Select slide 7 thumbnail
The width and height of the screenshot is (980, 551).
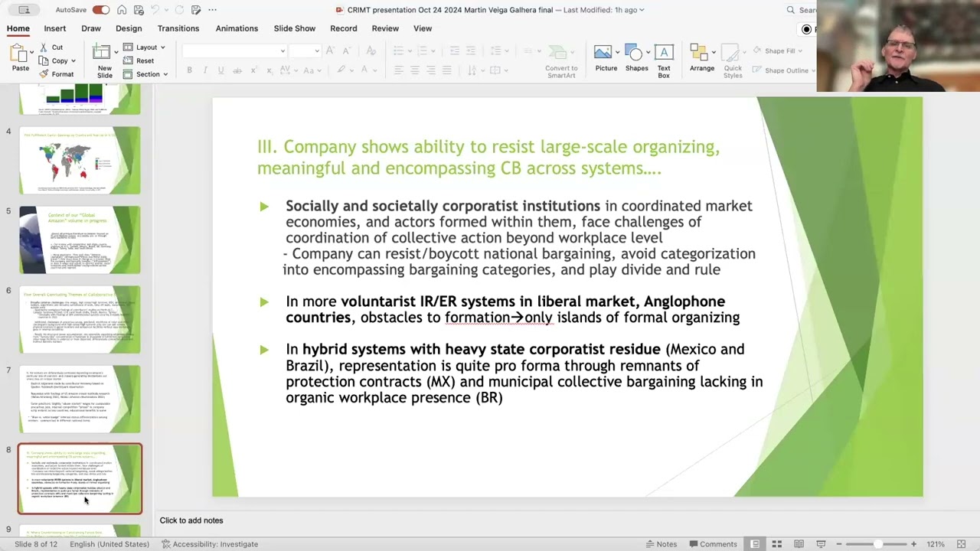(x=80, y=399)
